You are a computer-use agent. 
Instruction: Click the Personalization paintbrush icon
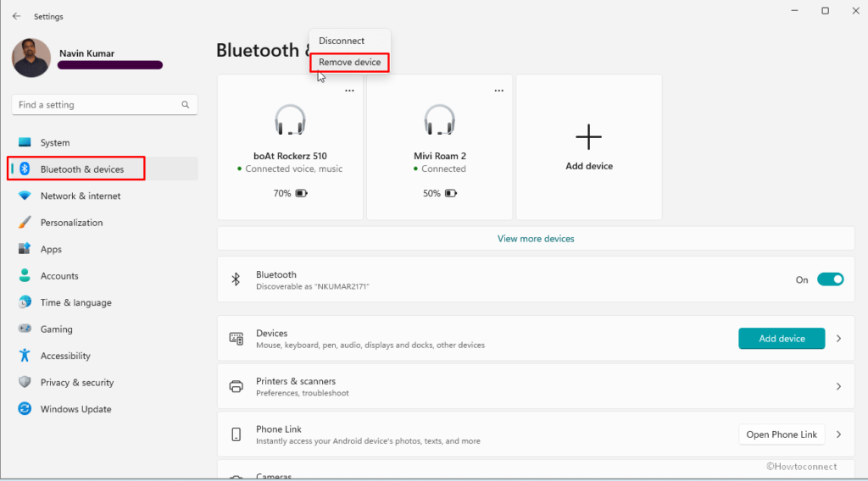tap(25, 222)
